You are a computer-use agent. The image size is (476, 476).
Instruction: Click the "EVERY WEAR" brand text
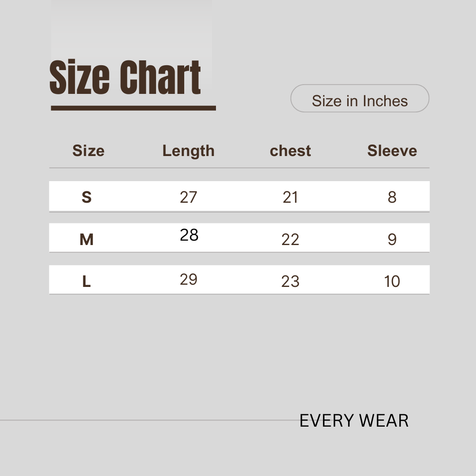tap(354, 420)
